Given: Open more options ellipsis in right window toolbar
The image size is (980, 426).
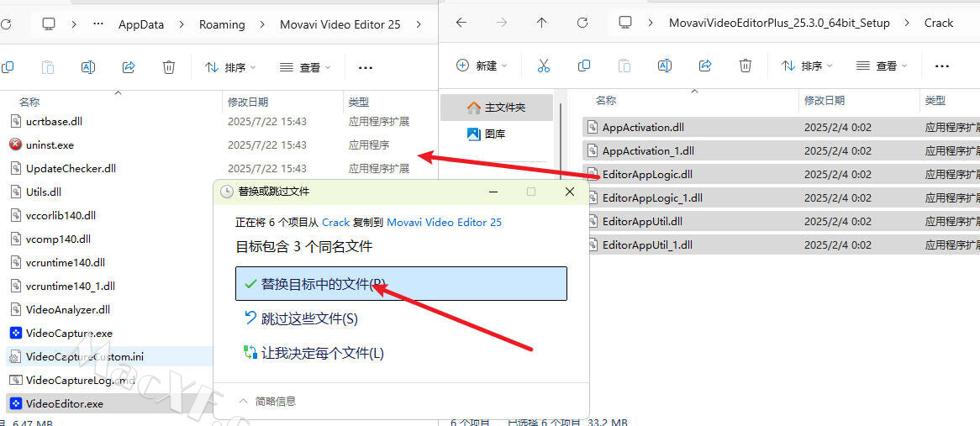Looking at the screenshot, I should (x=942, y=66).
